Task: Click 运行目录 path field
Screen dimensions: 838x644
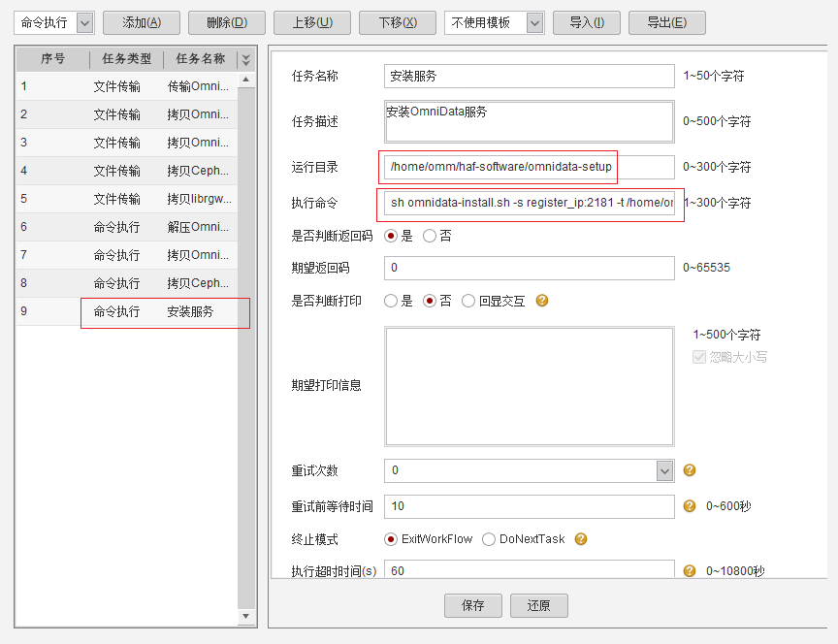Action: click(530, 167)
